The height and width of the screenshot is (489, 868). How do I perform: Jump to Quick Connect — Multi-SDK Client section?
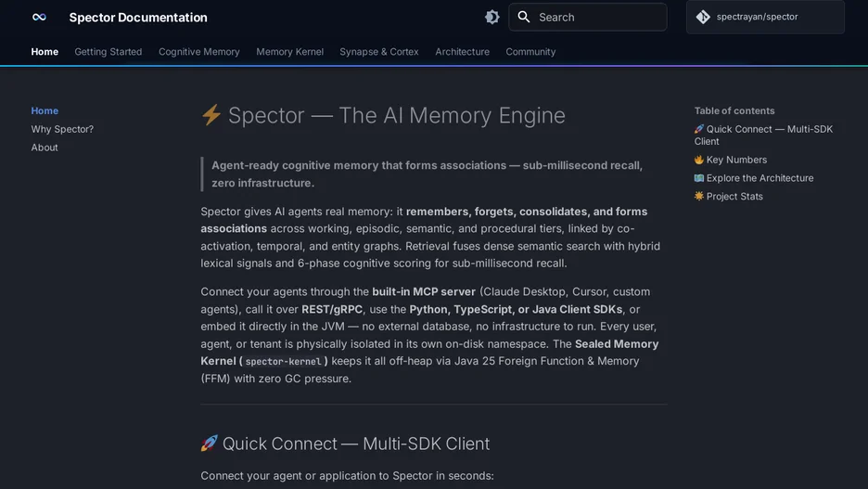tap(763, 135)
